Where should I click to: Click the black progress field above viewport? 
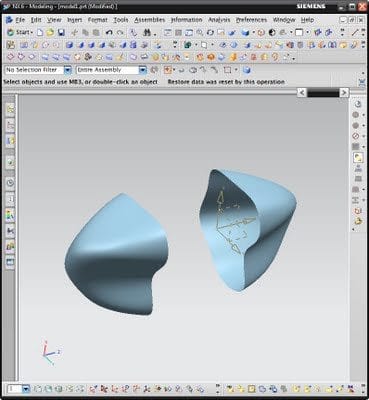[x=323, y=93]
